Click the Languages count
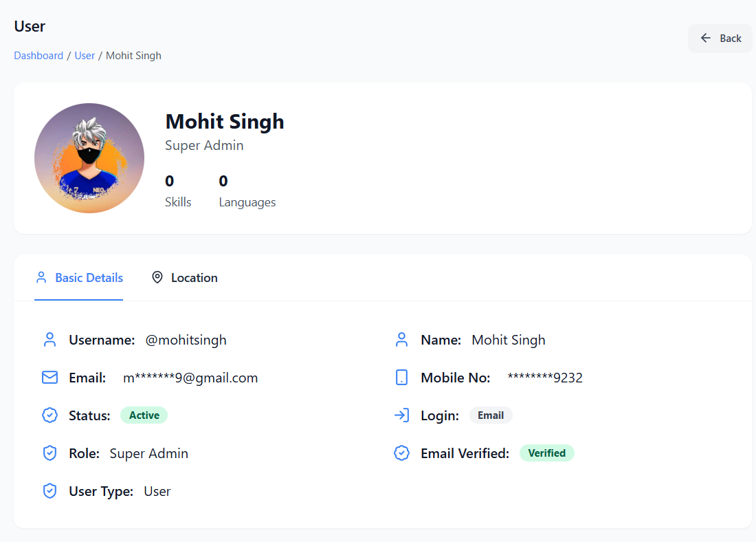Image resolution: width=756 pixels, height=542 pixels. point(223,182)
